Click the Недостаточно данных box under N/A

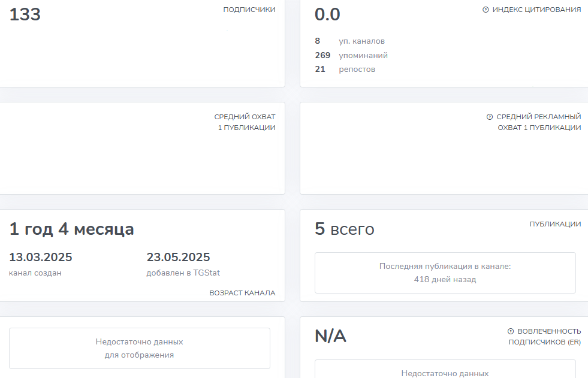[445, 369]
